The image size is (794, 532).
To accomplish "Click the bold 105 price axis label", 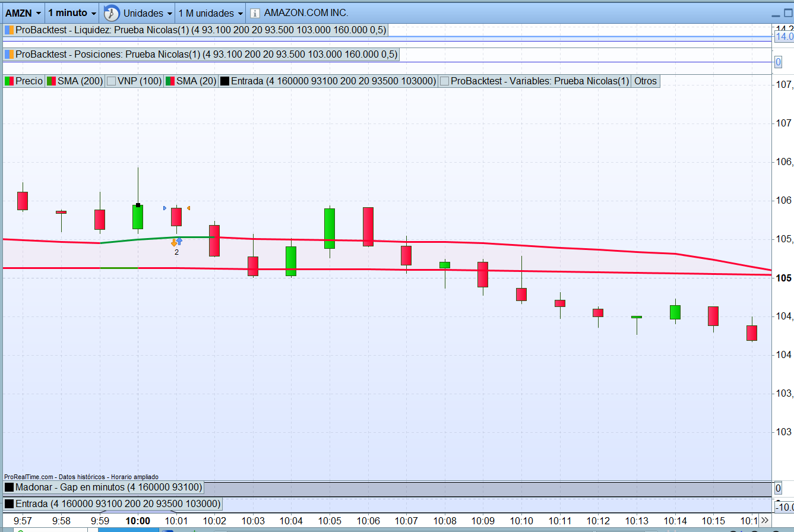I will tap(783, 278).
